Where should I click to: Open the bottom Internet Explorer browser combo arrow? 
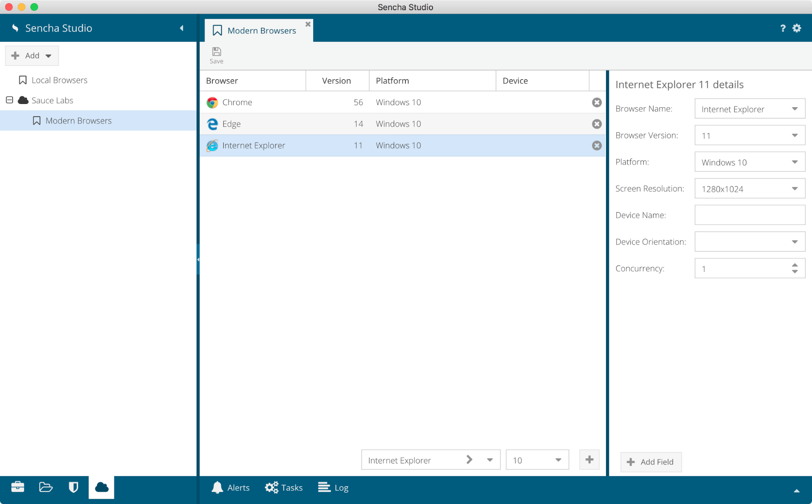(x=490, y=460)
